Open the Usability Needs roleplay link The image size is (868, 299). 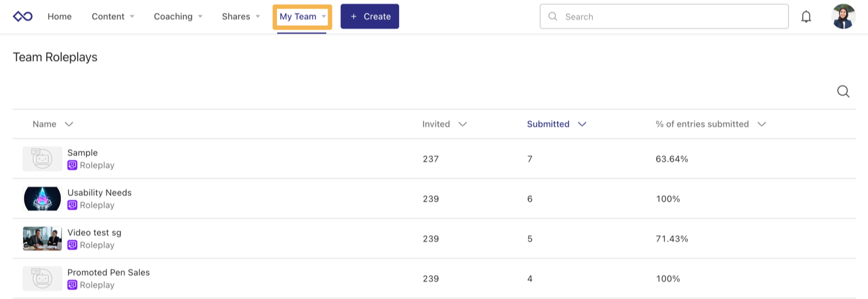(x=99, y=192)
